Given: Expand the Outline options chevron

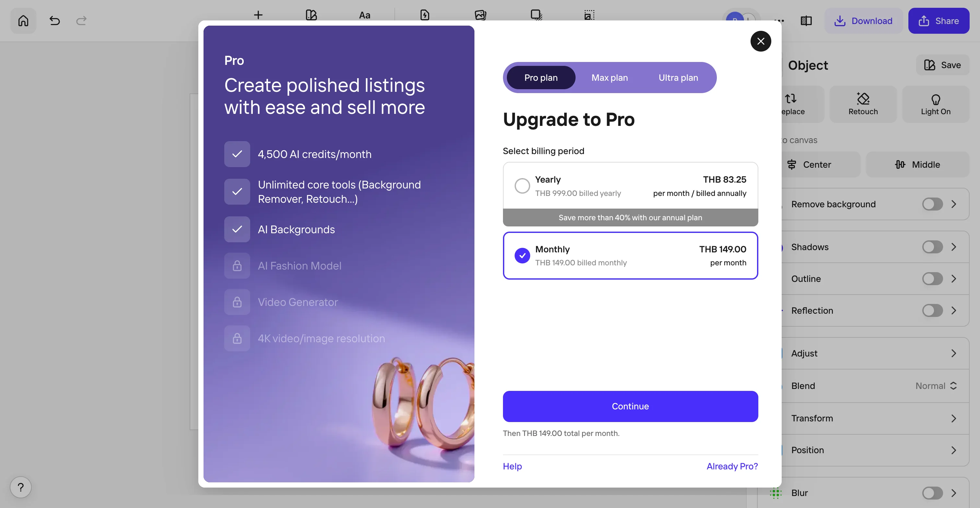Looking at the screenshot, I should click(x=953, y=279).
